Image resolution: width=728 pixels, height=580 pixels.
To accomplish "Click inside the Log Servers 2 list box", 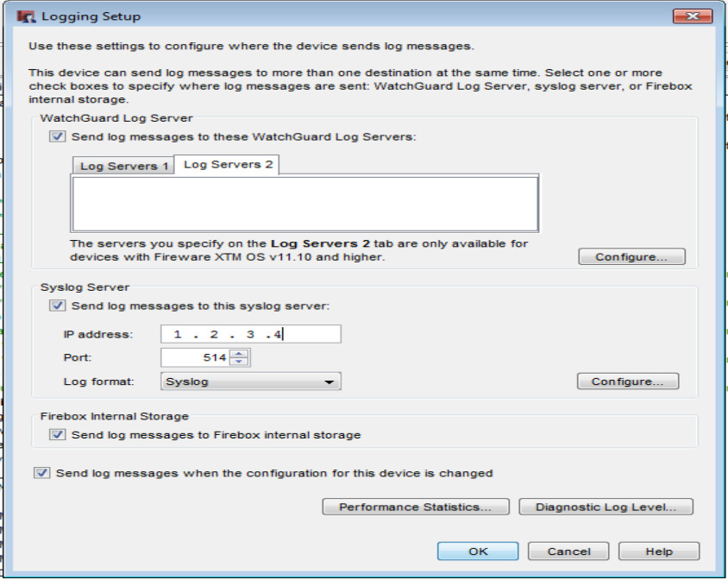I will point(305,204).
